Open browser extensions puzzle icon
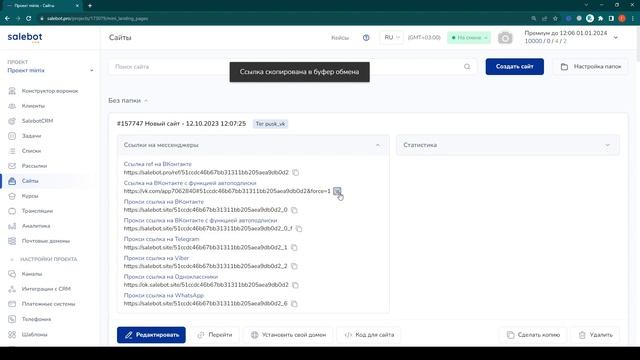640x360 pixels. click(600, 18)
